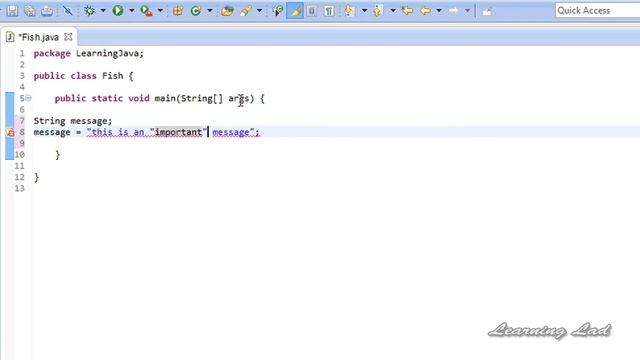
Task: Click the Save All icon
Action: pyautogui.click(x=29, y=10)
